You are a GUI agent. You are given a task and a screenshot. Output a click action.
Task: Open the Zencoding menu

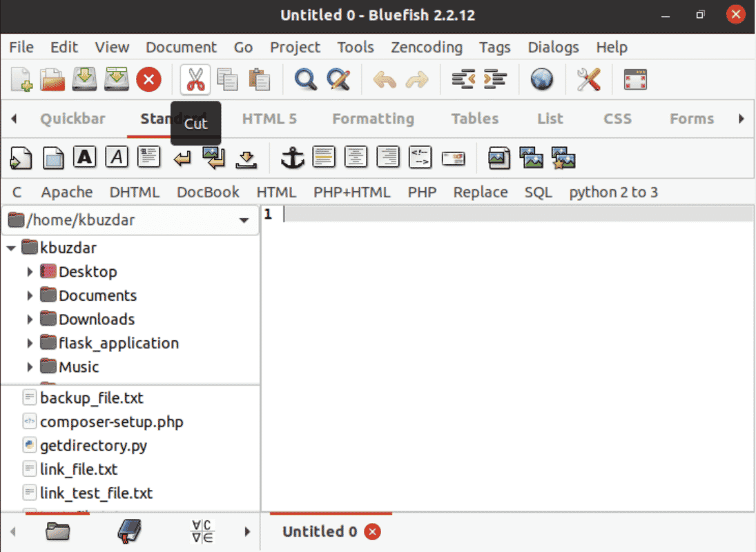[427, 47]
